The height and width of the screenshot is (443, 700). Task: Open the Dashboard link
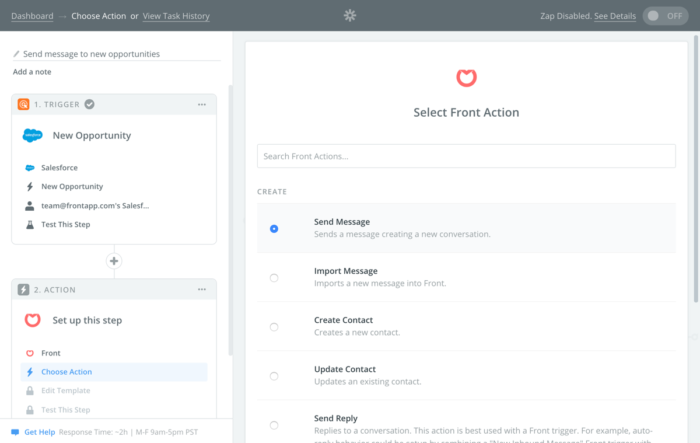[x=32, y=16]
